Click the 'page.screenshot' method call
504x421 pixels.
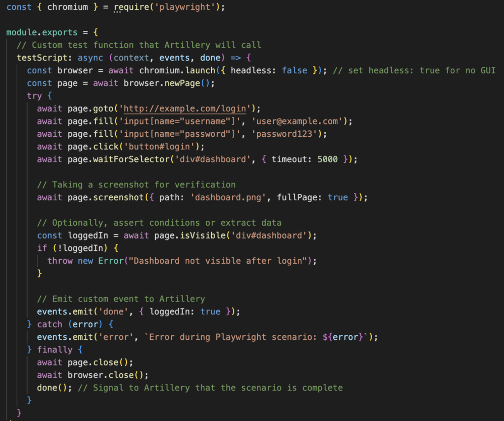(106, 198)
